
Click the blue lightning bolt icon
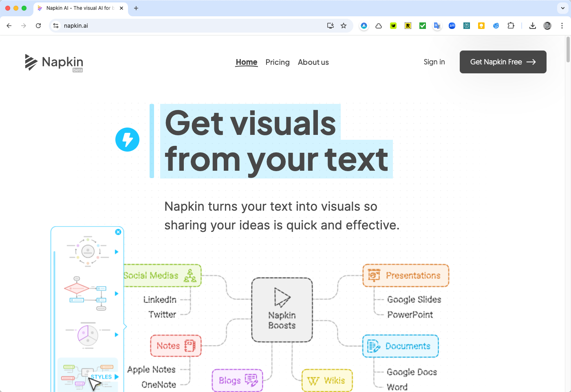[127, 140]
